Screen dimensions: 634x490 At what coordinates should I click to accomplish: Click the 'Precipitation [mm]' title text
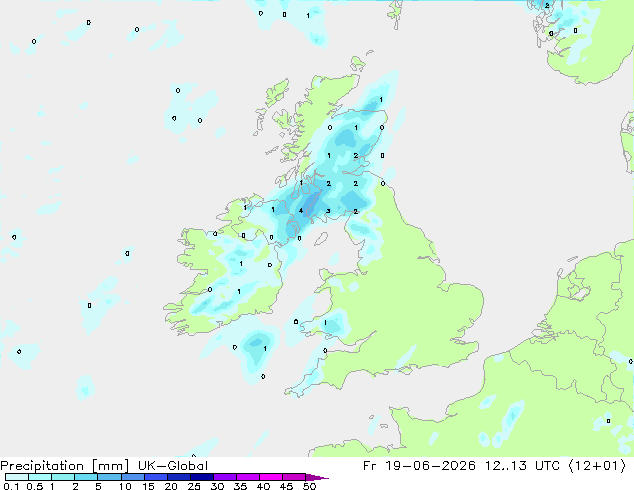[65, 466]
